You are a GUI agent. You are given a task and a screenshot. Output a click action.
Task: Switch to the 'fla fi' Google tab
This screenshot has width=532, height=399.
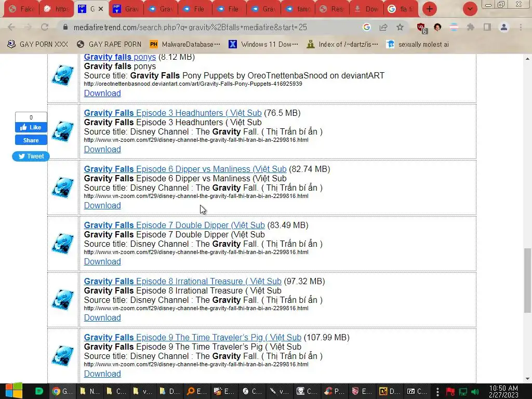(401, 9)
